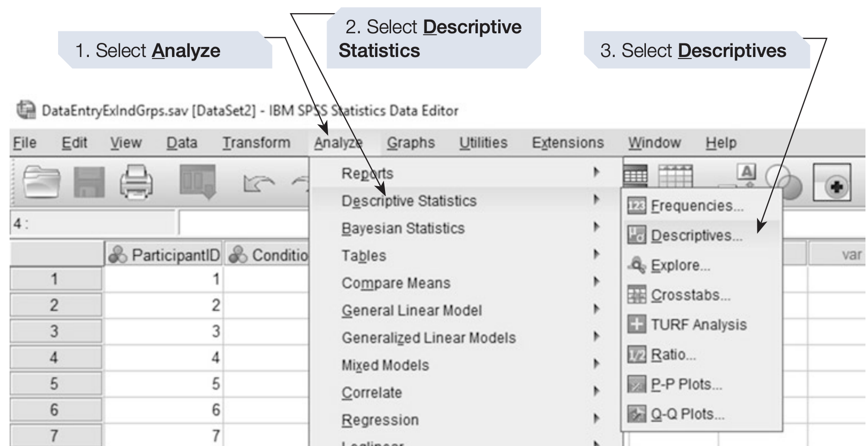Click the overlapping circles toolbar icon
The width and height of the screenshot is (868, 446).
point(784,181)
